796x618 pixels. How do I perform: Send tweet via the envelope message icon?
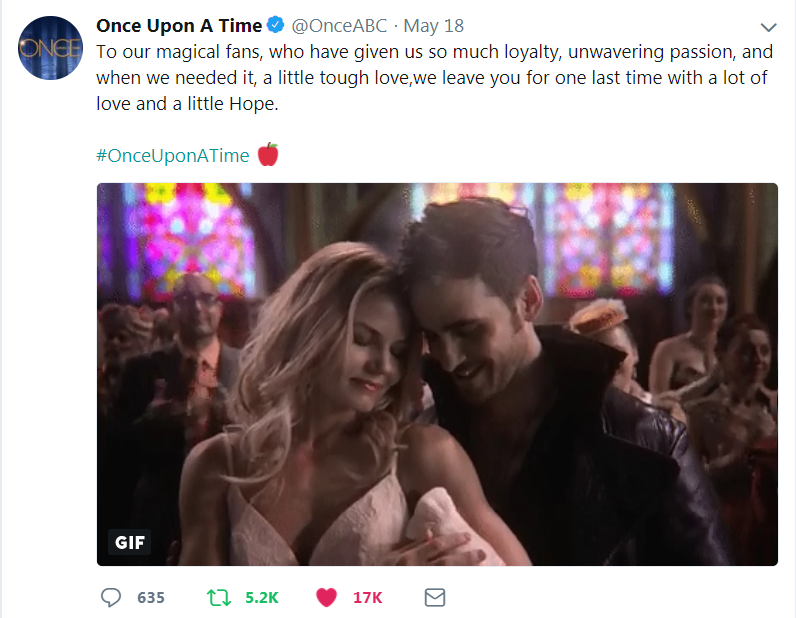click(434, 597)
